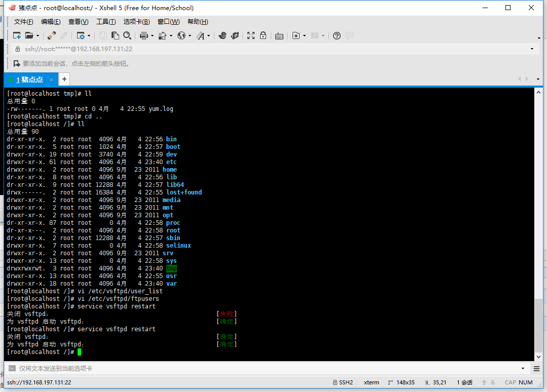
Task: Add a new tab with plus button
Action: pos(64,79)
